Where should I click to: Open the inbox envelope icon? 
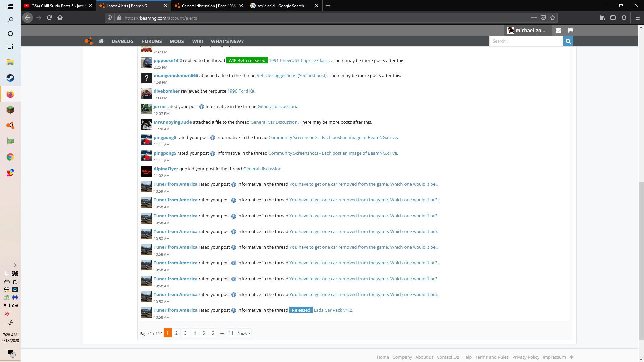558,30
